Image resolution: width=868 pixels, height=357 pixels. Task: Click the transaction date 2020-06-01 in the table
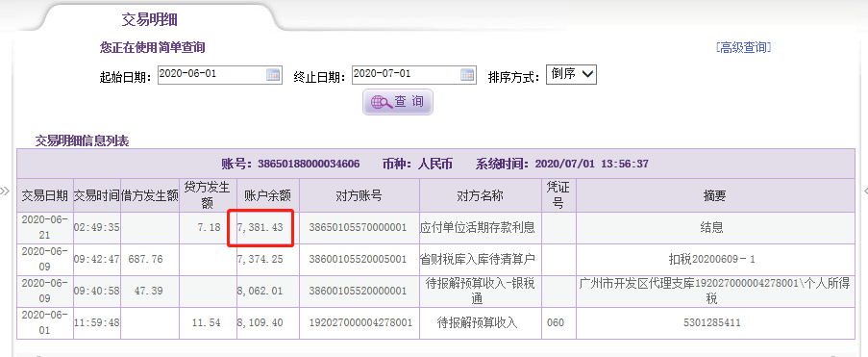click(x=45, y=322)
